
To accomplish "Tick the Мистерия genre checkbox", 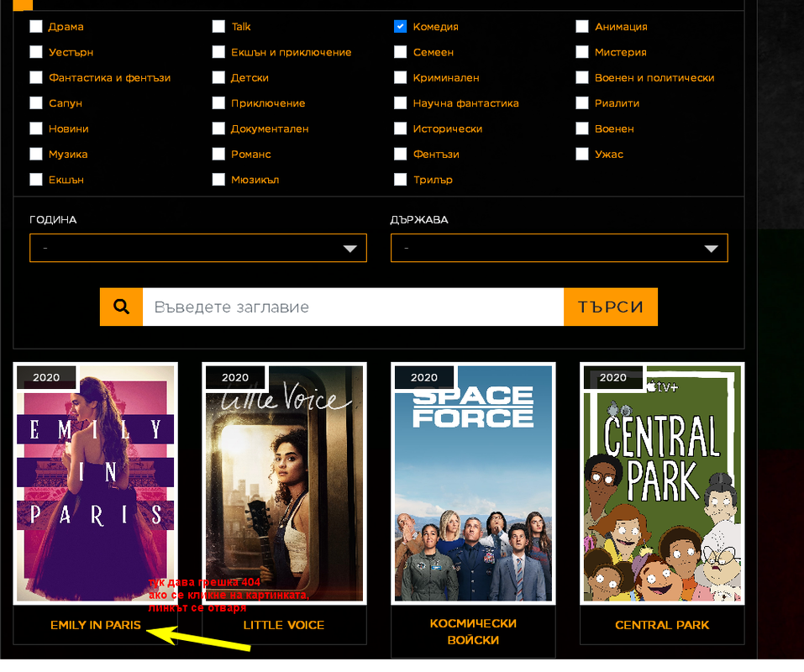I will (x=582, y=52).
